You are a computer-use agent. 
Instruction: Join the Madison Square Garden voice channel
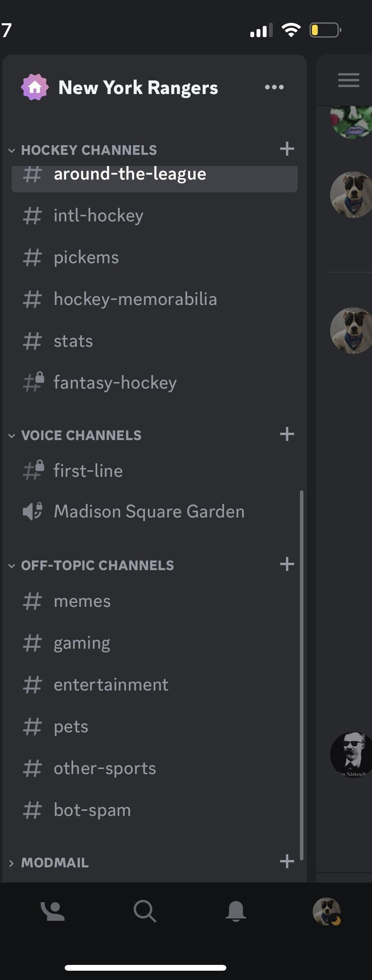click(149, 511)
